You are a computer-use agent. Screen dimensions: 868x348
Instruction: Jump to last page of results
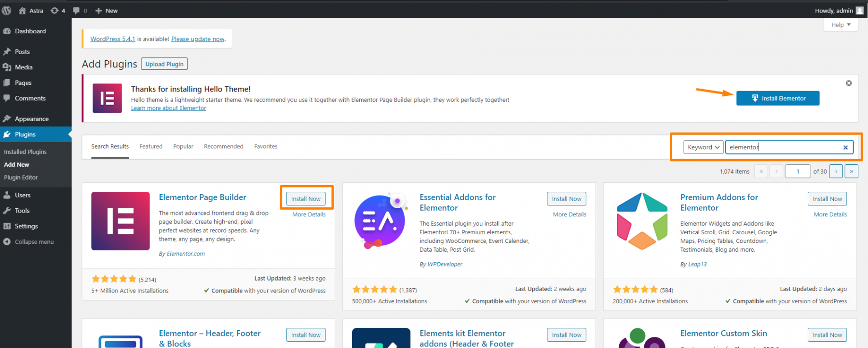point(852,171)
